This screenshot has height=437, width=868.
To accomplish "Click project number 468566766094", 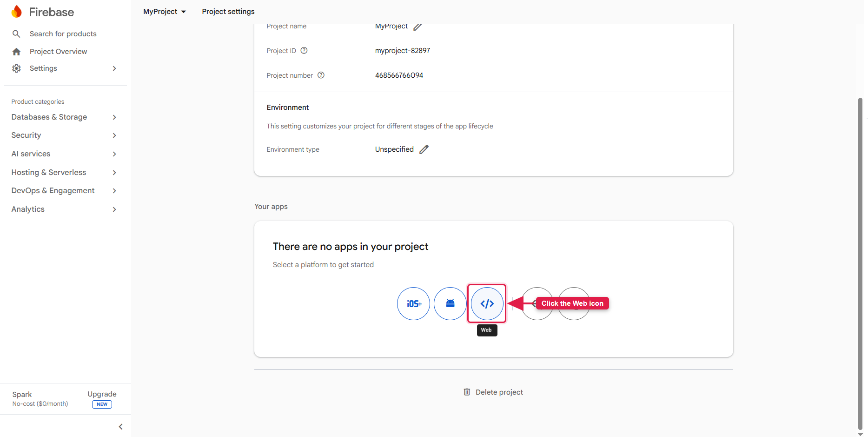I will (x=399, y=75).
